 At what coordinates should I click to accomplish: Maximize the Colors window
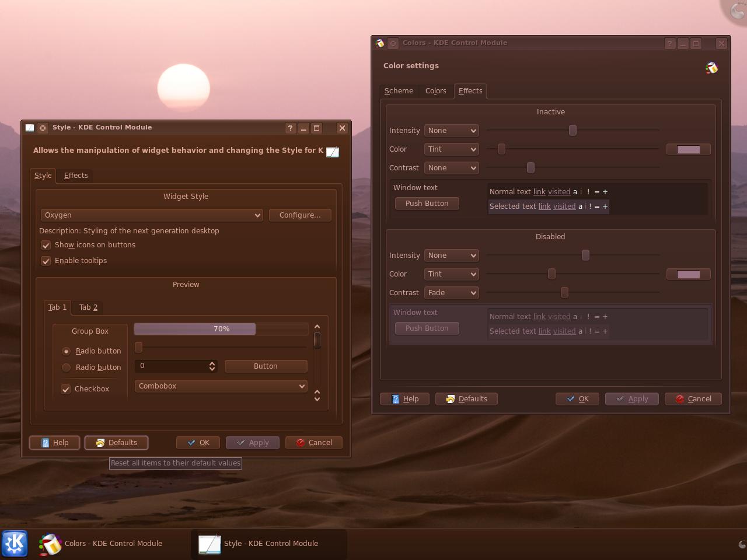696,43
